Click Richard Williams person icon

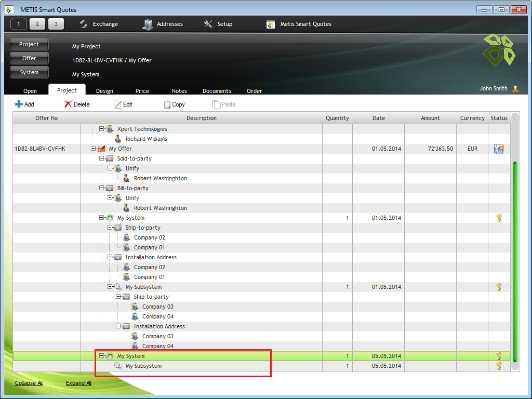tap(118, 138)
